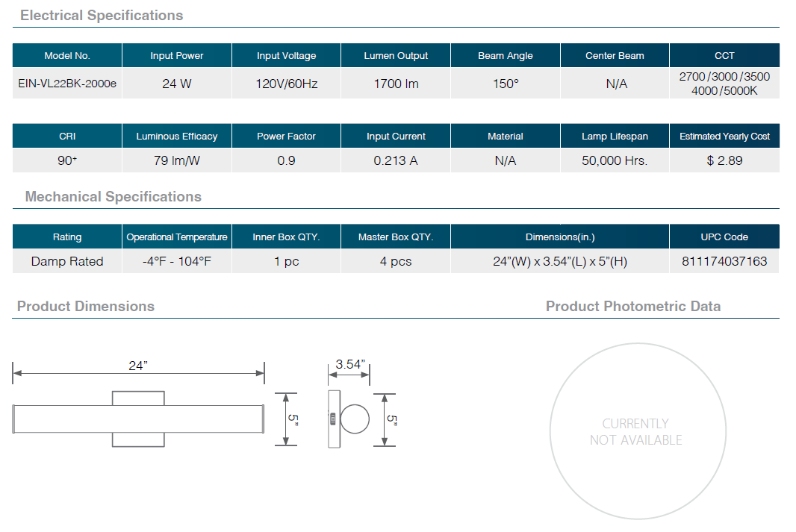Screen dimensions: 796x532
Task: Select the 0.213 A input current value
Action: click(396, 160)
